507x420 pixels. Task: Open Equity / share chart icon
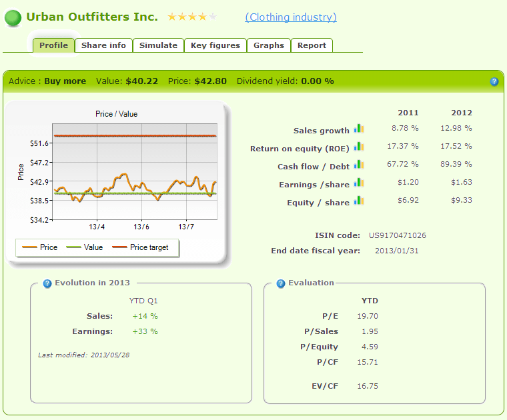pyautogui.click(x=359, y=201)
